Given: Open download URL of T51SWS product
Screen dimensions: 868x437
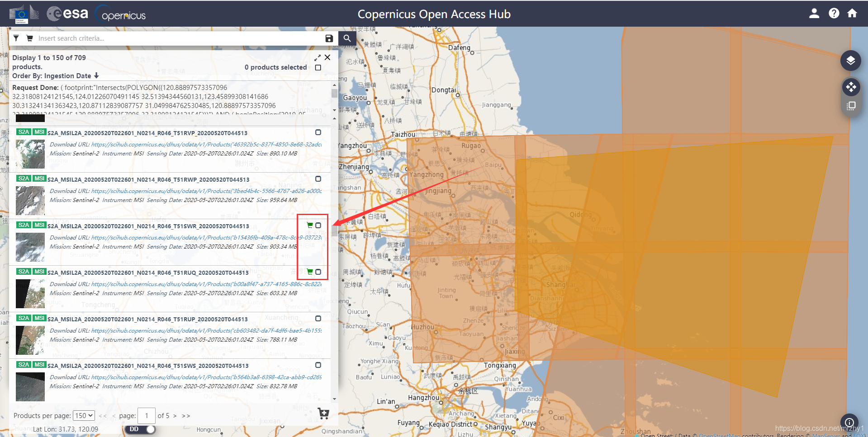Looking at the screenshot, I should pyautogui.click(x=206, y=377).
